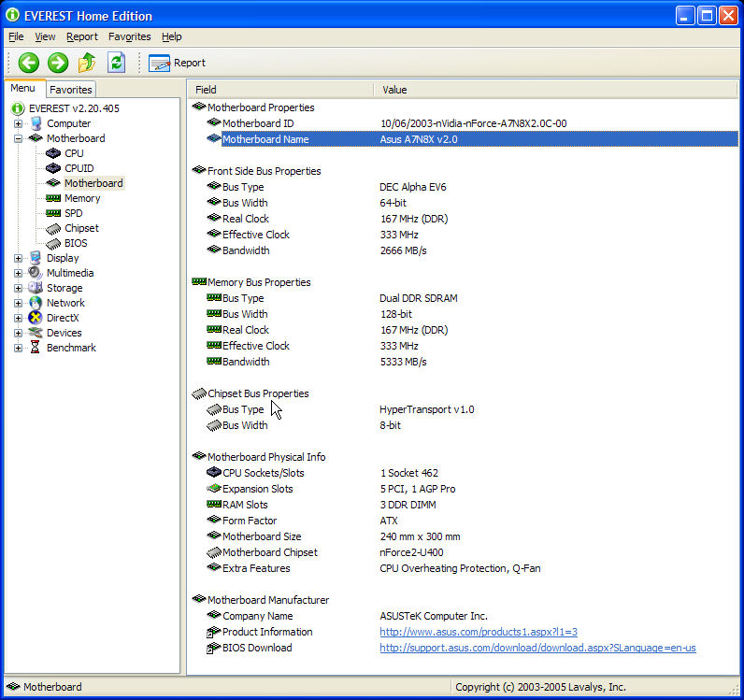Go forward with the green right arrow

pyautogui.click(x=58, y=63)
